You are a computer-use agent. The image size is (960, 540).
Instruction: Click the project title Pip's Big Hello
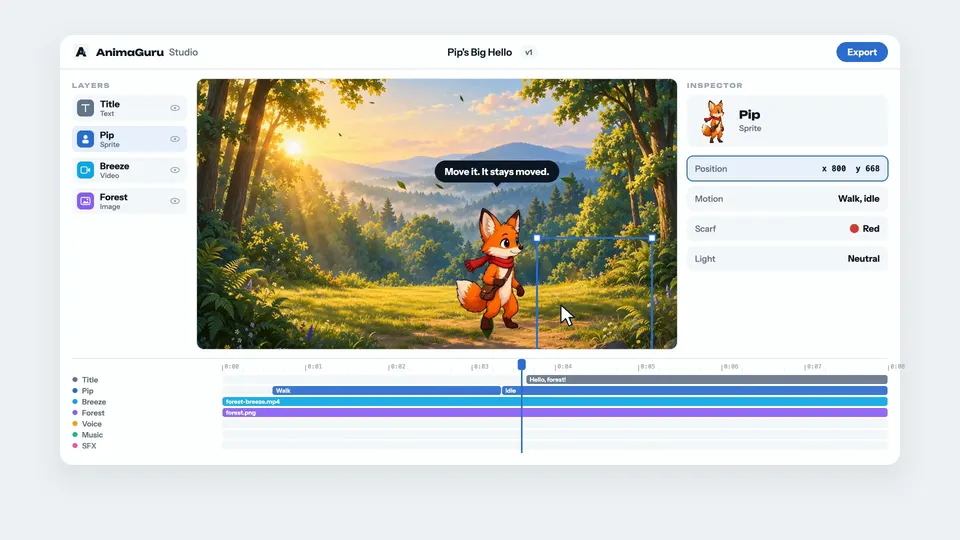[479, 52]
